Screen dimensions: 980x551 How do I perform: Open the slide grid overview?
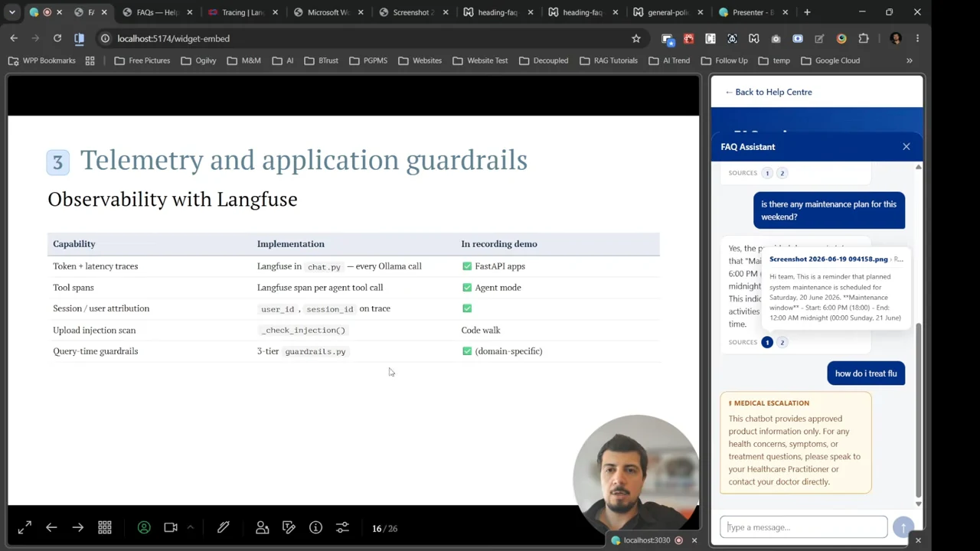105,527
